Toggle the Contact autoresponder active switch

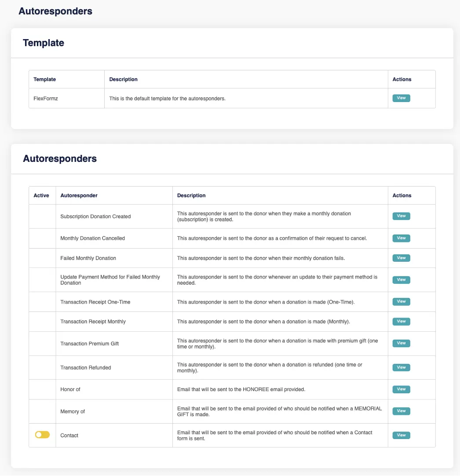tap(43, 435)
